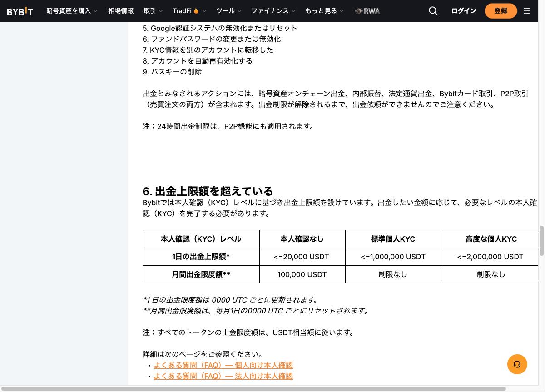Viewport: 545px width, 392px height.
Task: Click footnote **月間出金限度額は、毎月1日の0000 UTC
Action: (x=256, y=311)
